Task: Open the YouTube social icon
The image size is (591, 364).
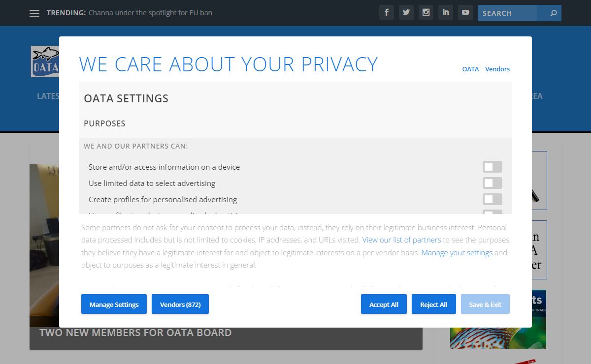Action: 465,13
